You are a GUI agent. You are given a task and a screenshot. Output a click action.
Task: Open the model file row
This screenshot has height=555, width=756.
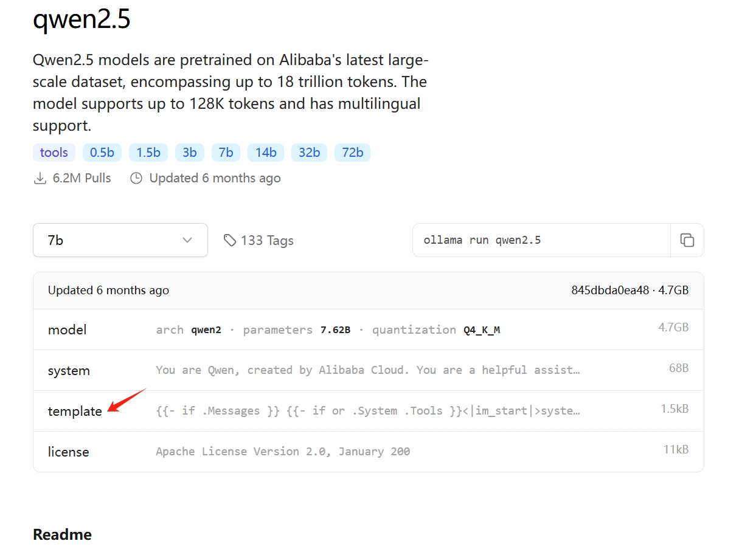[x=368, y=329]
